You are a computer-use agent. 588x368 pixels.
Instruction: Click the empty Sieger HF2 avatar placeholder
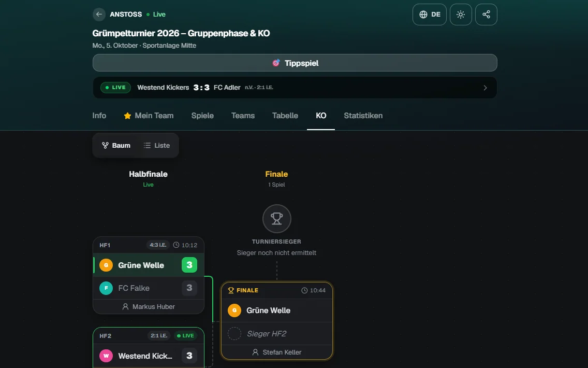234,333
